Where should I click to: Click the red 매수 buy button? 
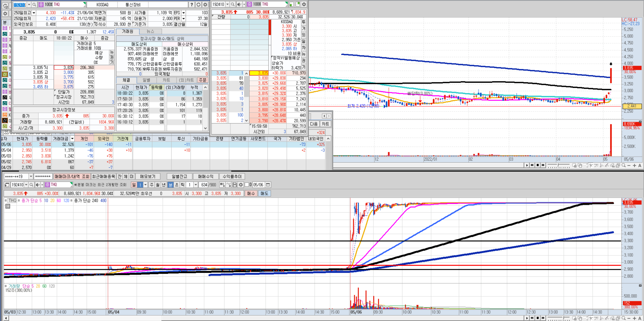pos(251,193)
